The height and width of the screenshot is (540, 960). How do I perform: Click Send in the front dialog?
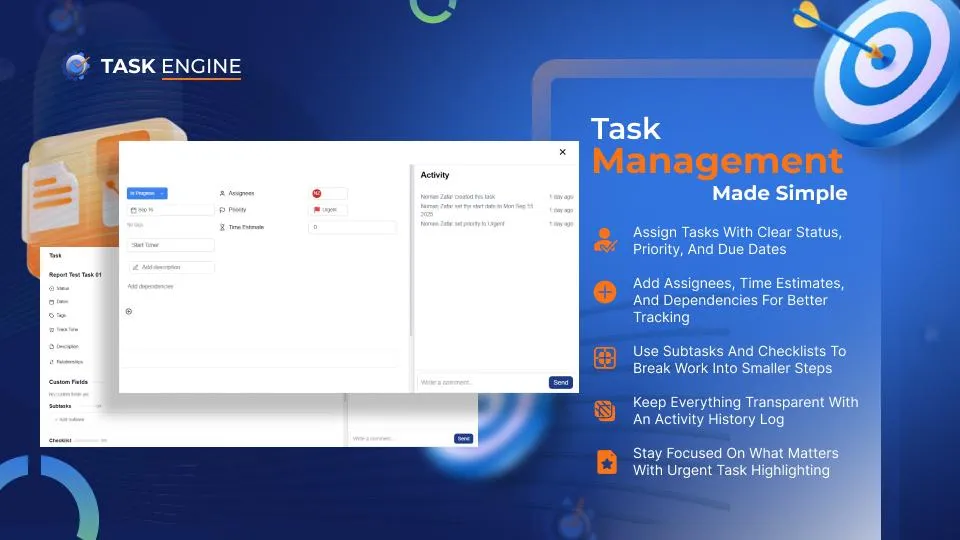561,383
